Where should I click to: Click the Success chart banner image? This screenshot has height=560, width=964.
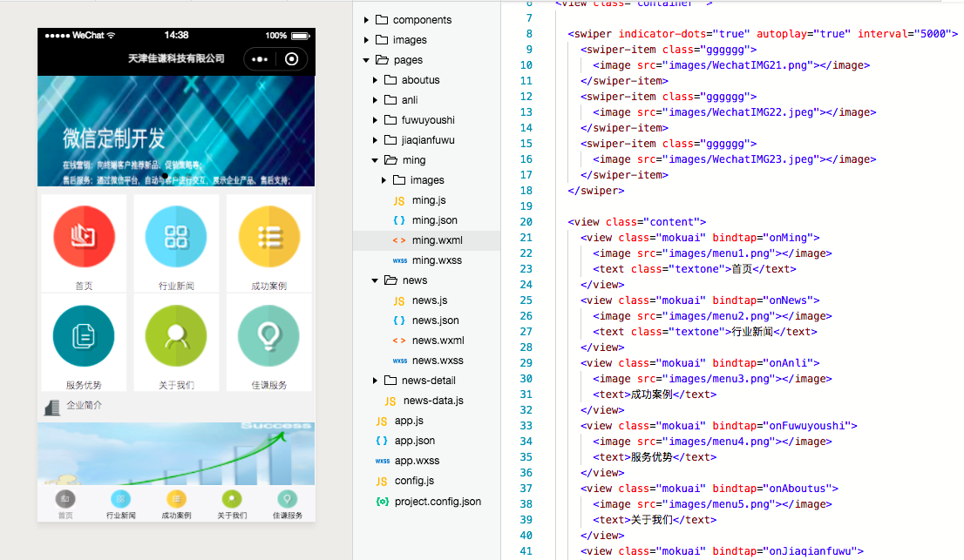[x=176, y=453]
